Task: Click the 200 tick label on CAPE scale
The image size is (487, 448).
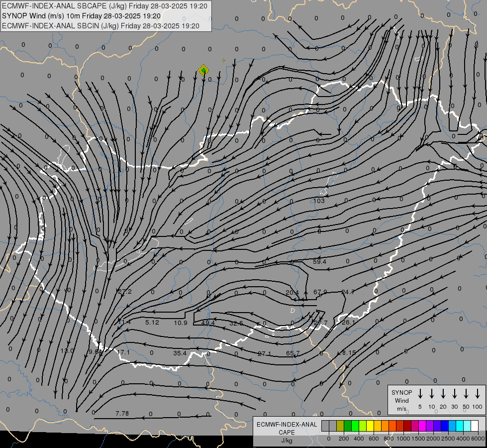Action: pyautogui.click(x=344, y=439)
